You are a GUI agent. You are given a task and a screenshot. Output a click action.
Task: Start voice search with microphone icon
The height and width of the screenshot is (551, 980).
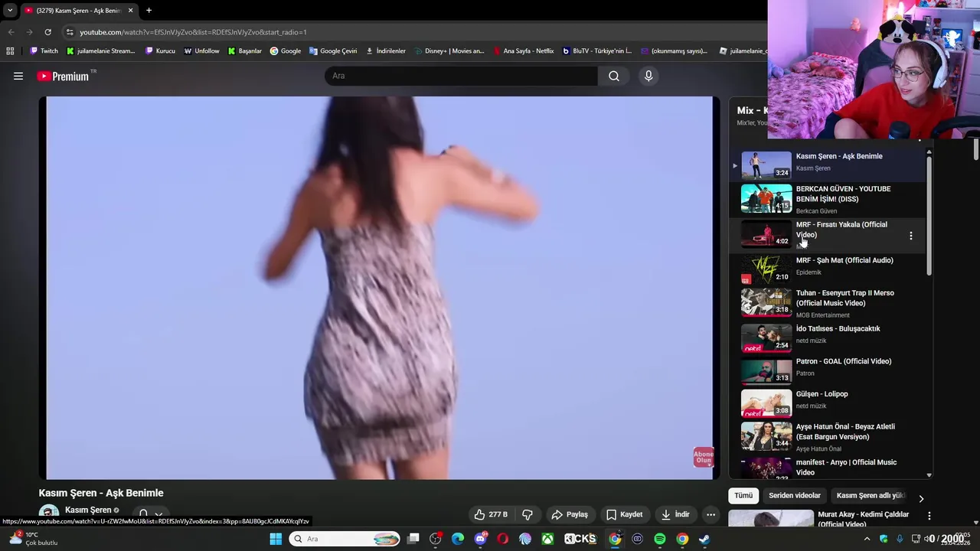pyautogui.click(x=648, y=76)
